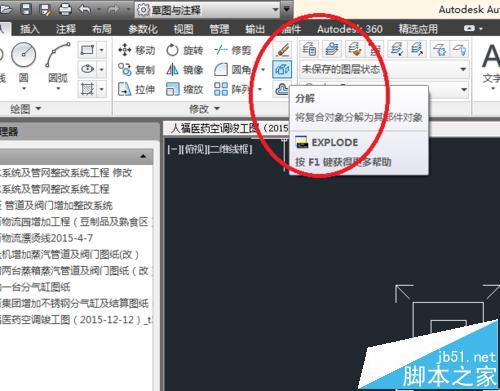
Task: Click the Move (移动) tool
Action: (137, 50)
